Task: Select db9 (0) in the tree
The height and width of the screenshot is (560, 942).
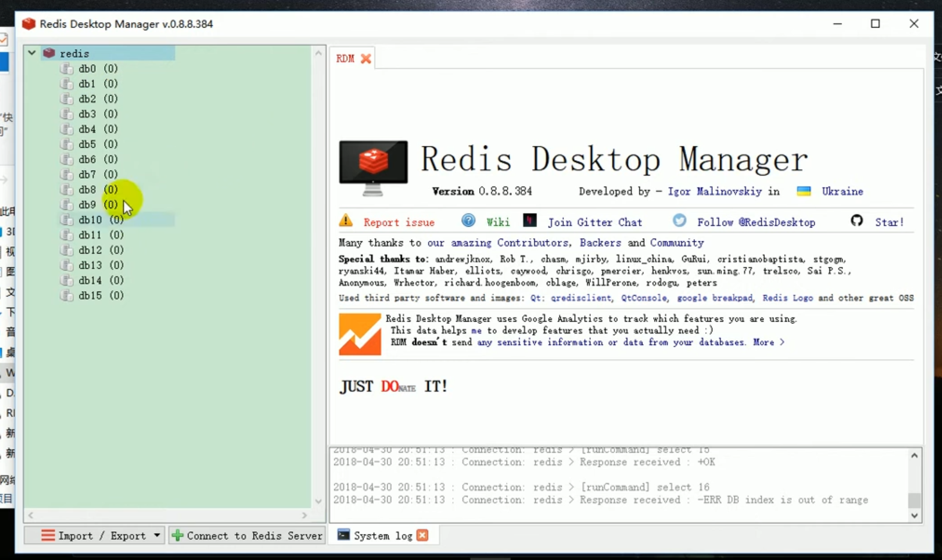Action: [x=98, y=204]
